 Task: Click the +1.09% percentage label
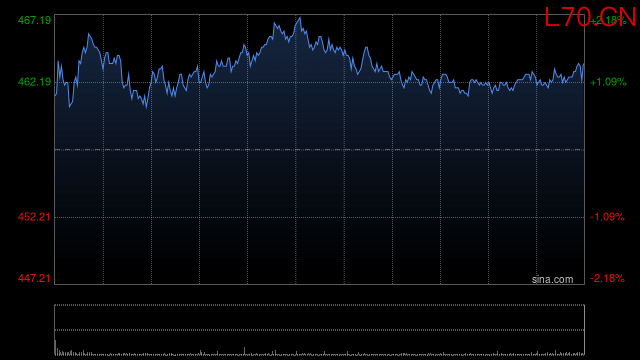coord(608,82)
